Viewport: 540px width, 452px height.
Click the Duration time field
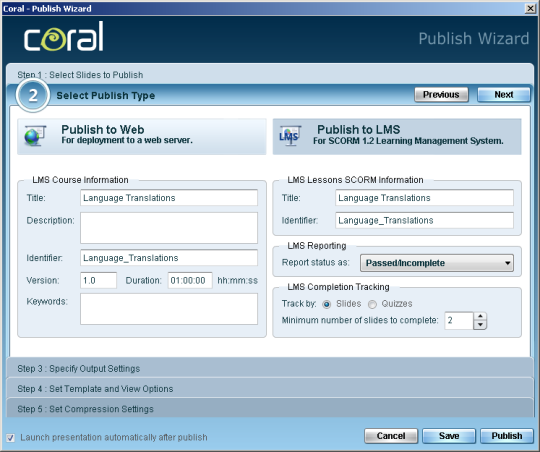pyautogui.click(x=190, y=280)
